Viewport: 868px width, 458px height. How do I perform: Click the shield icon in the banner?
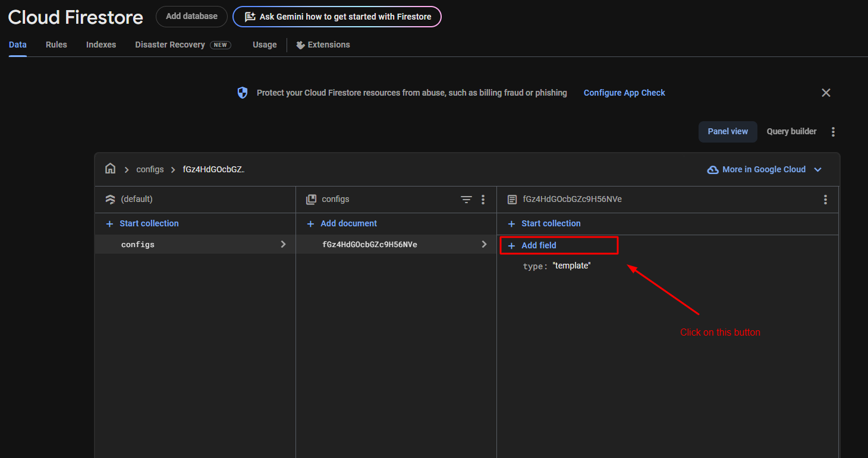coord(243,93)
